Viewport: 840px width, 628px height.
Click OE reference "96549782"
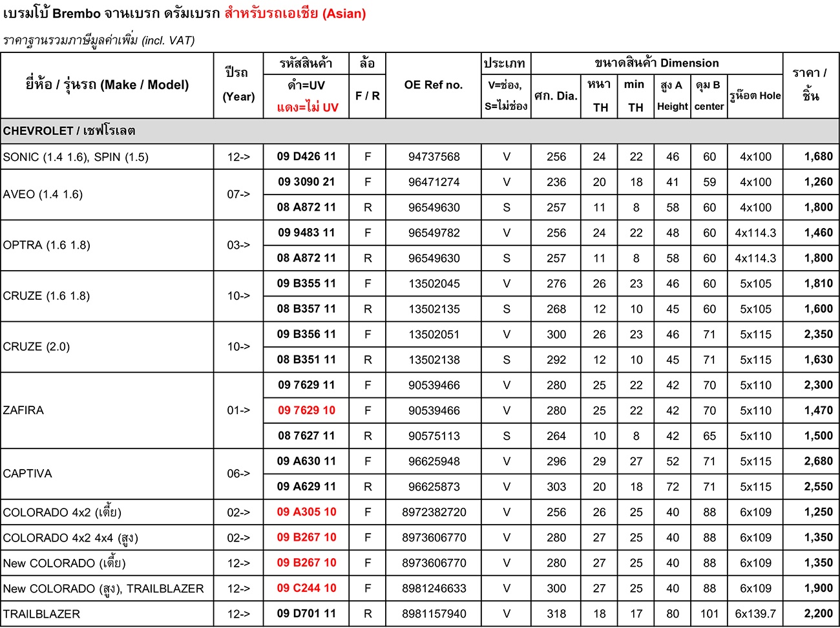(434, 233)
